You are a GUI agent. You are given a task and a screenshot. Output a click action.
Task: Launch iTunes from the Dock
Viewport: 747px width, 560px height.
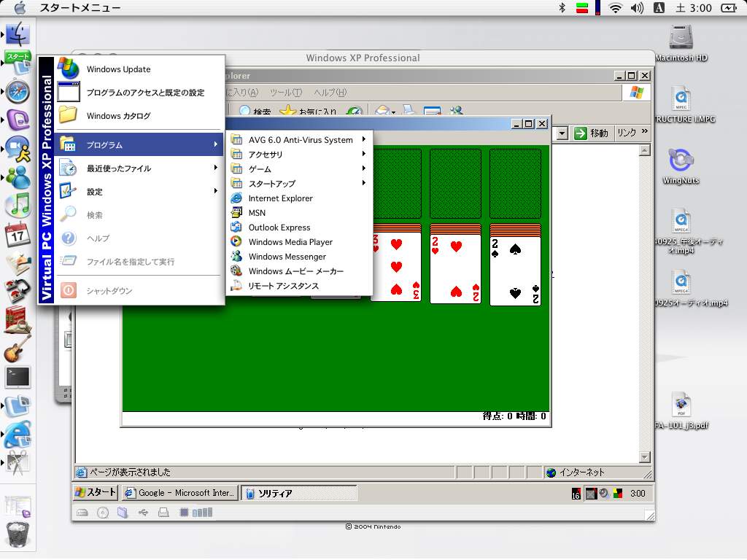pyautogui.click(x=18, y=206)
